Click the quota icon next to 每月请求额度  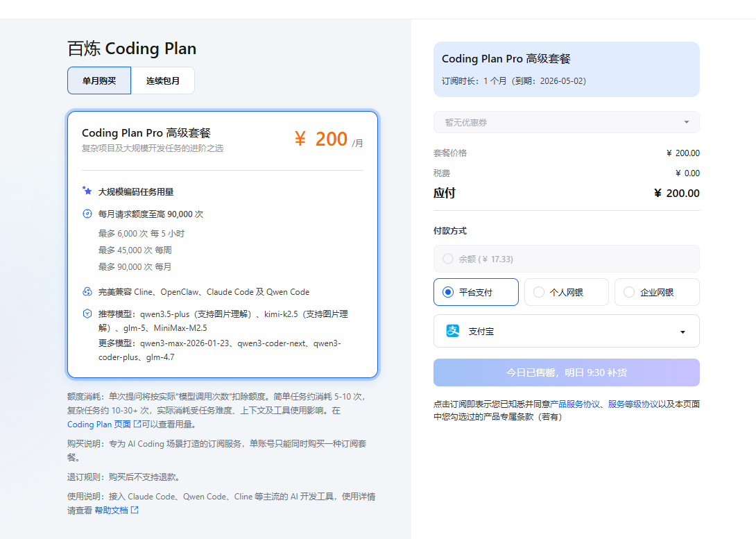pos(87,214)
